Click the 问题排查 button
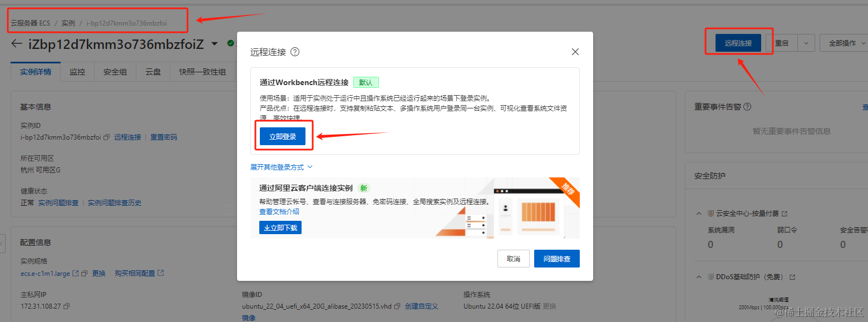The height and width of the screenshot is (322, 868). 557,259
